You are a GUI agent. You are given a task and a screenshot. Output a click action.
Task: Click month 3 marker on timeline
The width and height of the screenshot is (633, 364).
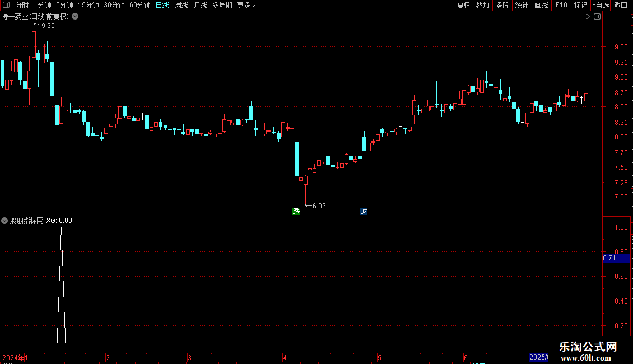click(189, 357)
